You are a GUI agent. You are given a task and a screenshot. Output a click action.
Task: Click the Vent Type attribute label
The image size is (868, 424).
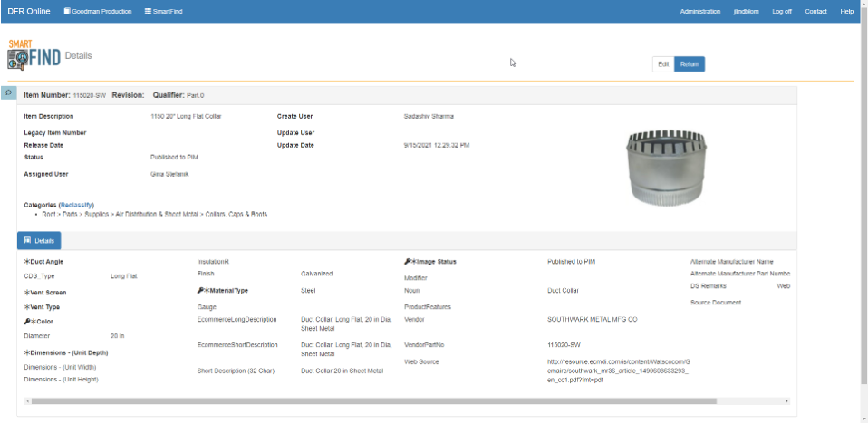pos(42,306)
